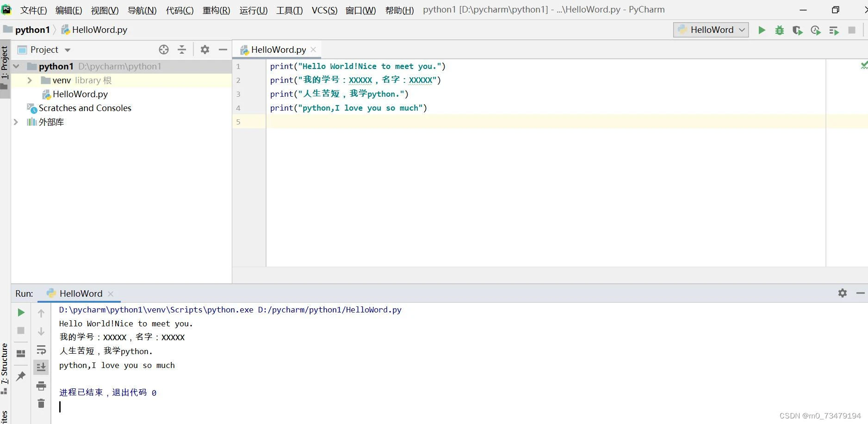Hide the Project tool window

point(223,50)
